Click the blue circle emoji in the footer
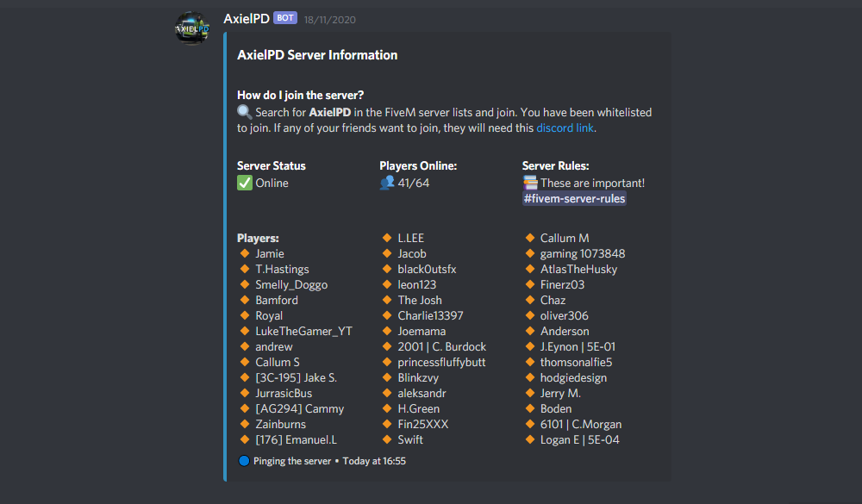This screenshot has width=862, height=504. 244,461
